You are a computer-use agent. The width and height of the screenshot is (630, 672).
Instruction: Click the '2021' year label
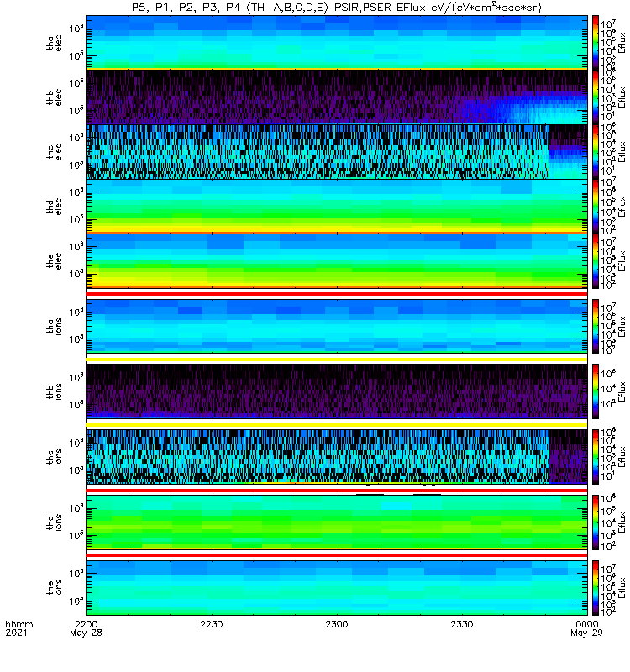[16, 633]
